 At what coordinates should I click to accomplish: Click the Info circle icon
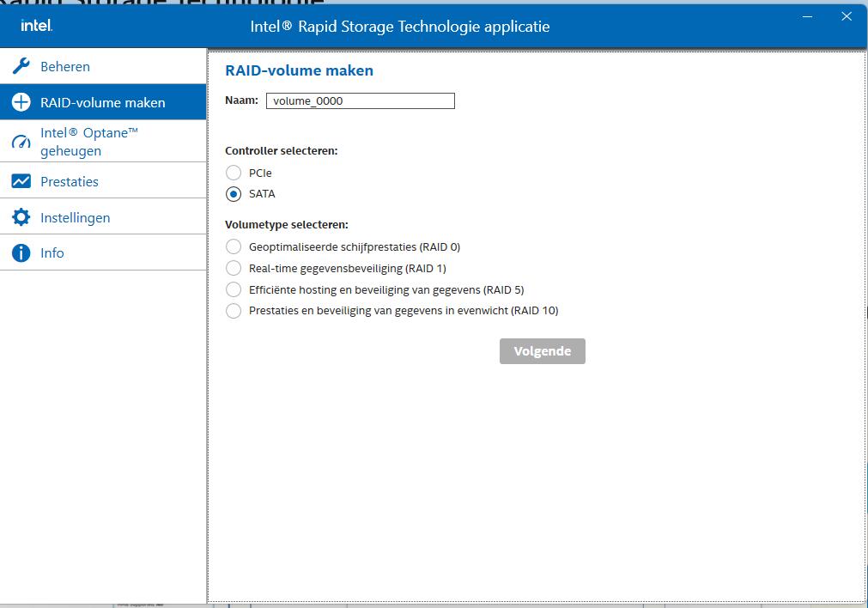[21, 253]
